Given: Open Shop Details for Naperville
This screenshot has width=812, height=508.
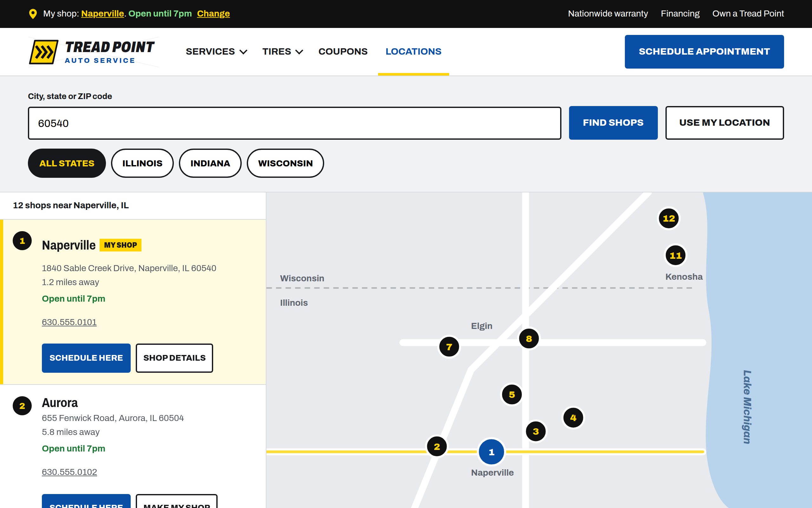Looking at the screenshot, I should (x=174, y=358).
